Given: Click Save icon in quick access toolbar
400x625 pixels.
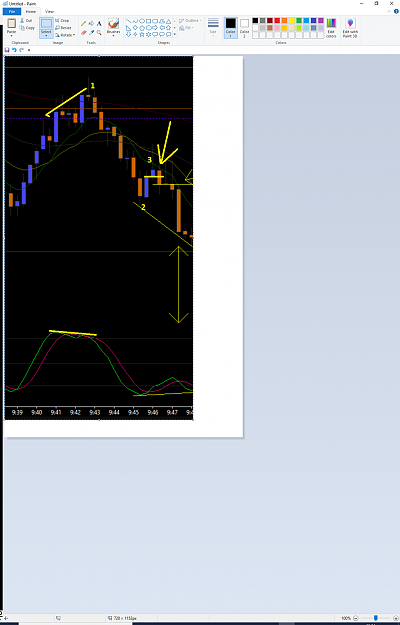Looking at the screenshot, I should pyautogui.click(x=7, y=50).
